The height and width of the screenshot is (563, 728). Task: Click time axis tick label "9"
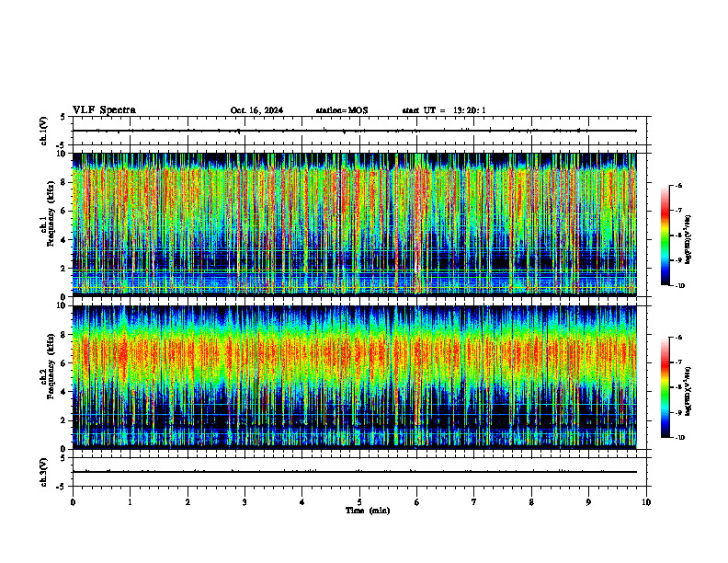click(x=588, y=502)
